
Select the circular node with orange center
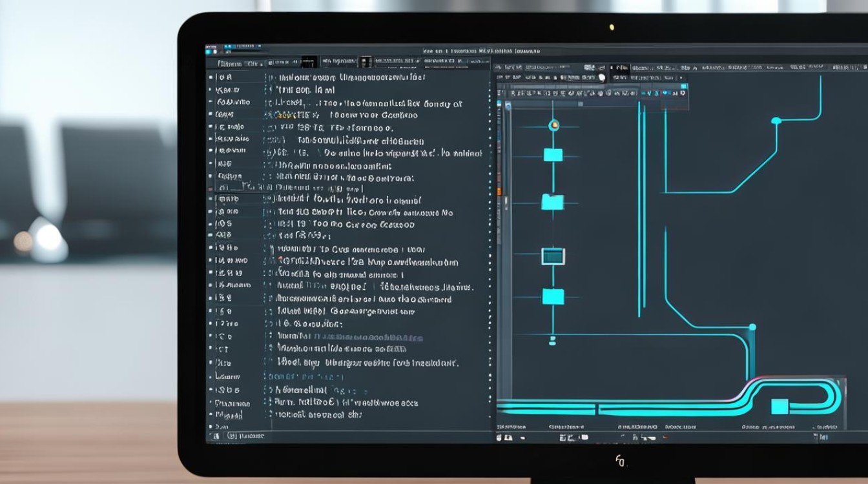coord(553,125)
